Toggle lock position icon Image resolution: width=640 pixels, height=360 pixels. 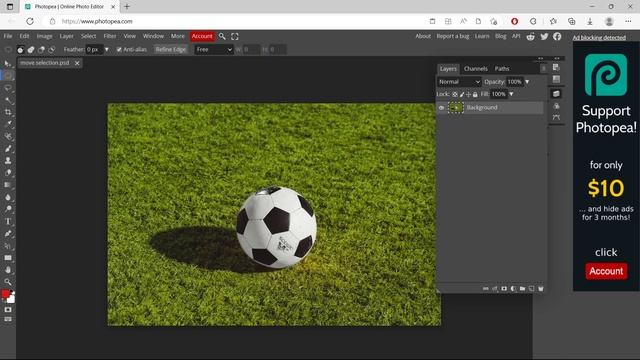coord(468,94)
